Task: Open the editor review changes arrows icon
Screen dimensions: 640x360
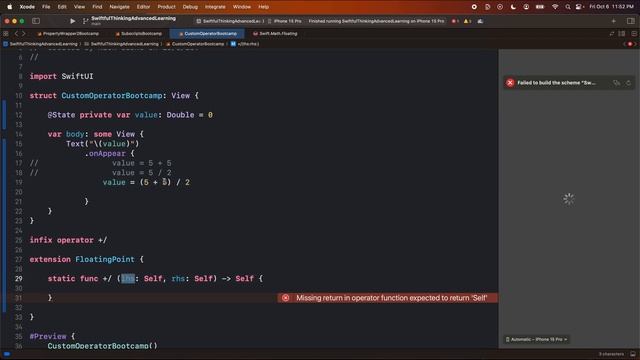Action: click(611, 33)
